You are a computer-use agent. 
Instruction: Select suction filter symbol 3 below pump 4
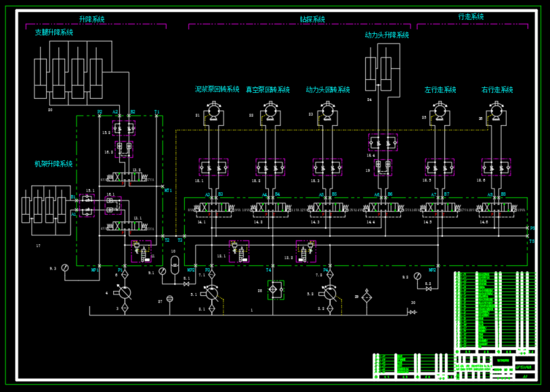(x=125, y=308)
